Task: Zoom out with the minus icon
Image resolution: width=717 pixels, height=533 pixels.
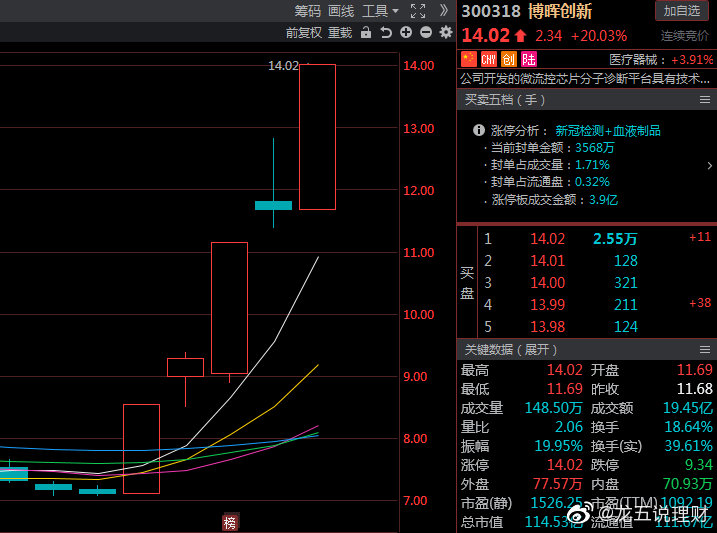Action: (x=426, y=32)
